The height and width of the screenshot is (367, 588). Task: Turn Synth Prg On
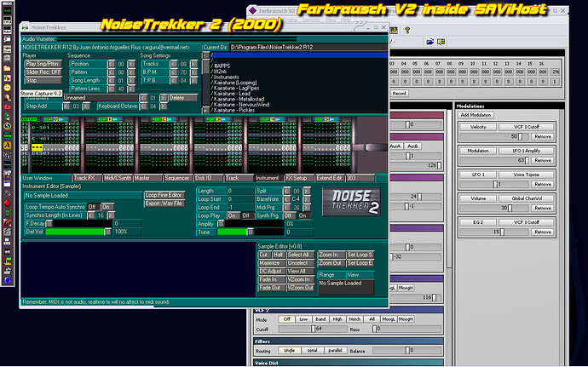coord(303,215)
